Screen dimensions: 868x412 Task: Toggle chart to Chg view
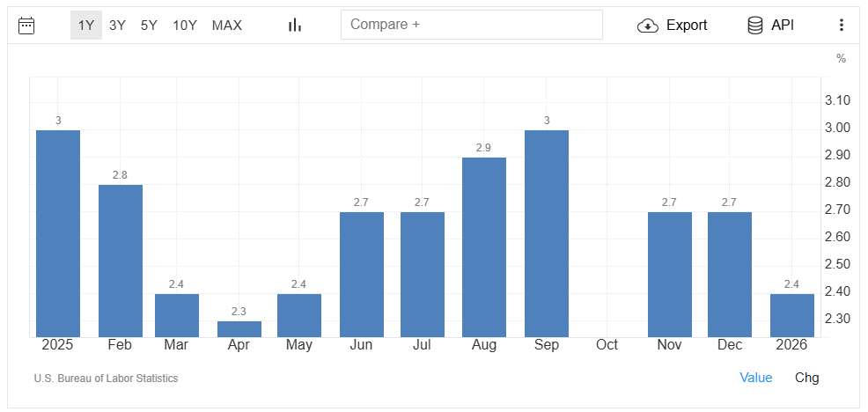coord(806,378)
